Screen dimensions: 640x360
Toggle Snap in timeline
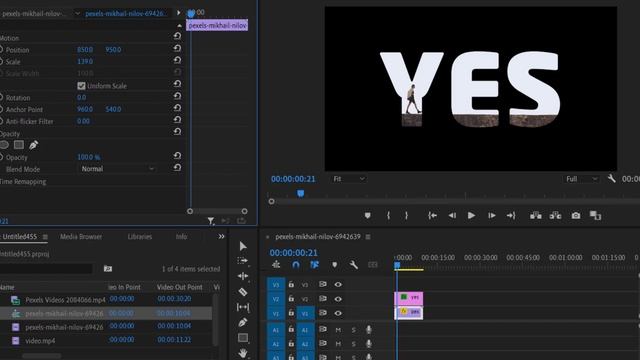point(296,264)
